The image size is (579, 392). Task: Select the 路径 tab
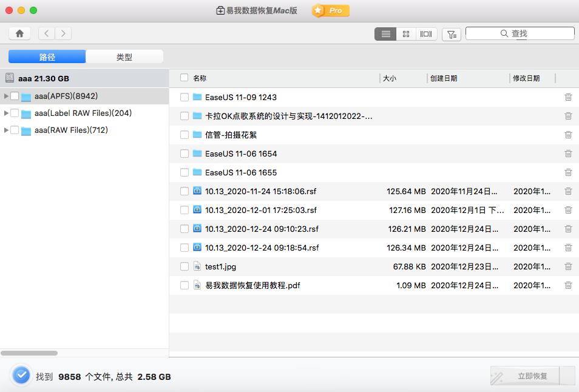click(x=47, y=56)
